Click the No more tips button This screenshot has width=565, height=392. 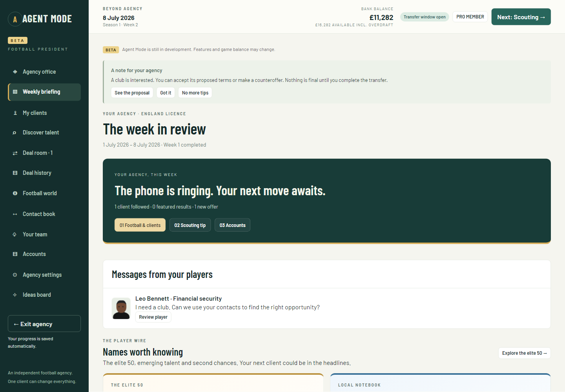[x=195, y=93]
